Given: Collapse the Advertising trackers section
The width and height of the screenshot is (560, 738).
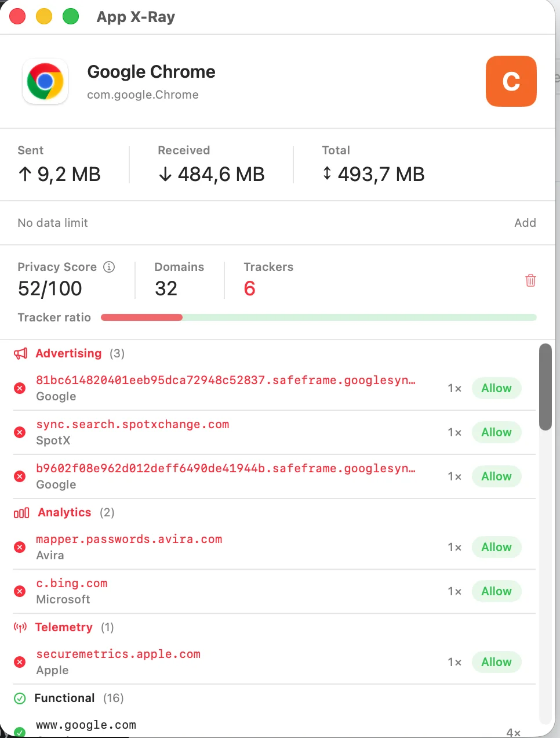Looking at the screenshot, I should pos(68,353).
